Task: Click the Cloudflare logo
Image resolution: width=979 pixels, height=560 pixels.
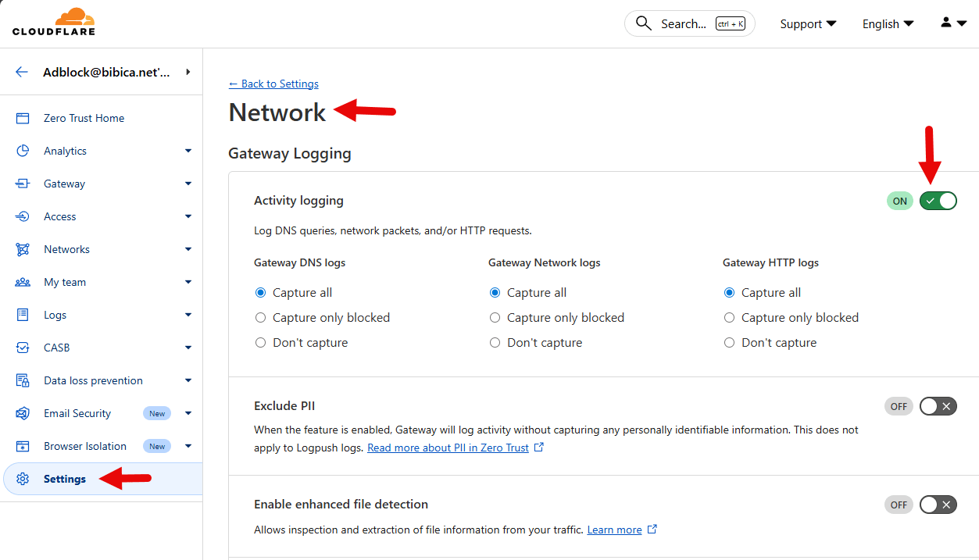Action: 54,23
